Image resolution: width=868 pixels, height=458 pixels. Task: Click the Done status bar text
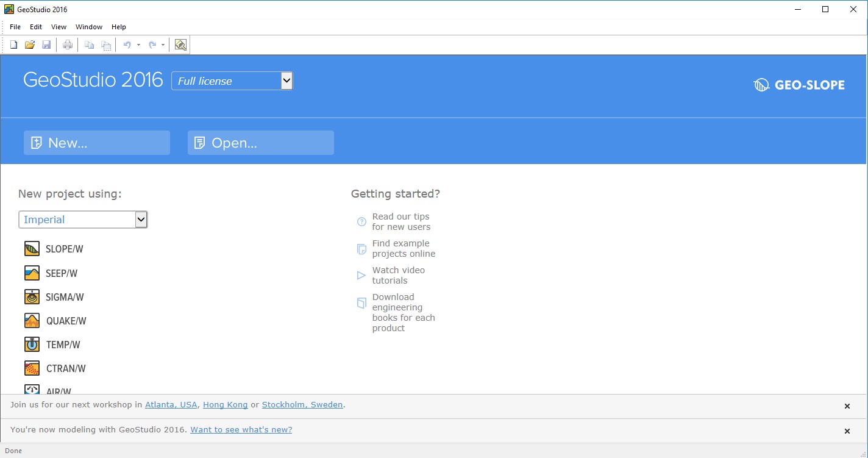(x=13, y=451)
